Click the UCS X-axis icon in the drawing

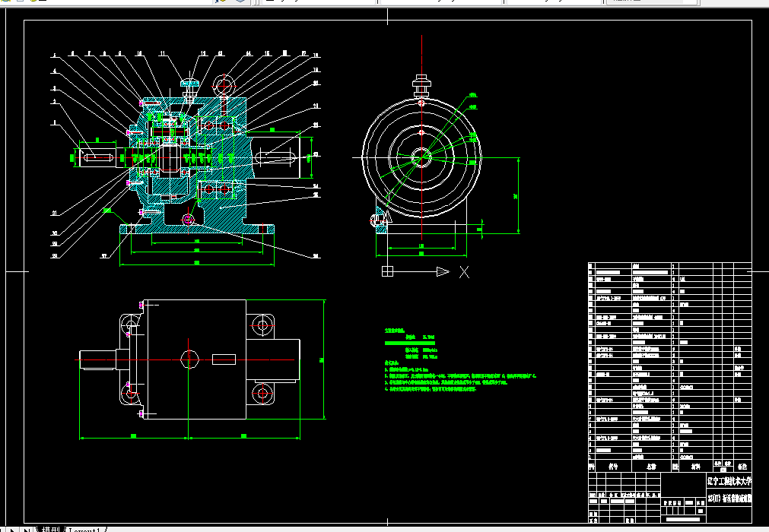pos(425,271)
